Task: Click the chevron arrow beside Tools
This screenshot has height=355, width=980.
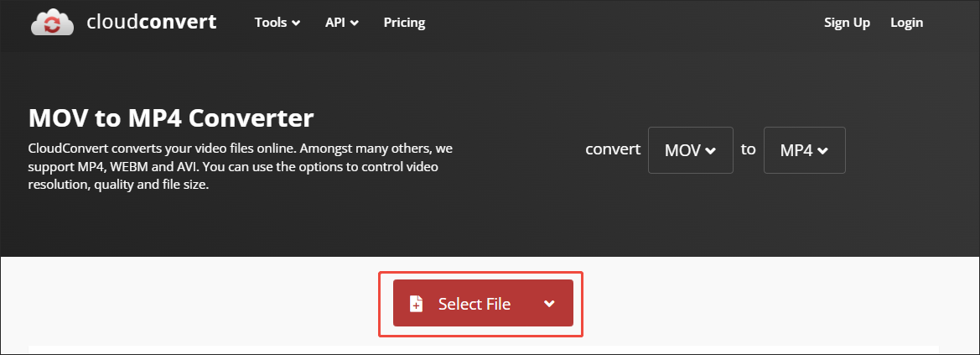Action: (x=296, y=23)
